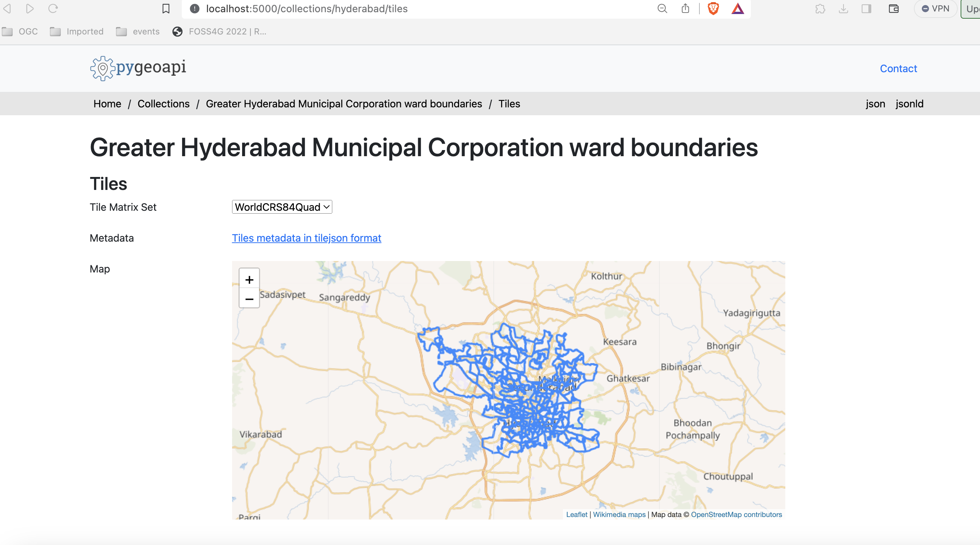The width and height of the screenshot is (980, 545).
Task: Click the pygeoapi logo
Action: click(138, 68)
